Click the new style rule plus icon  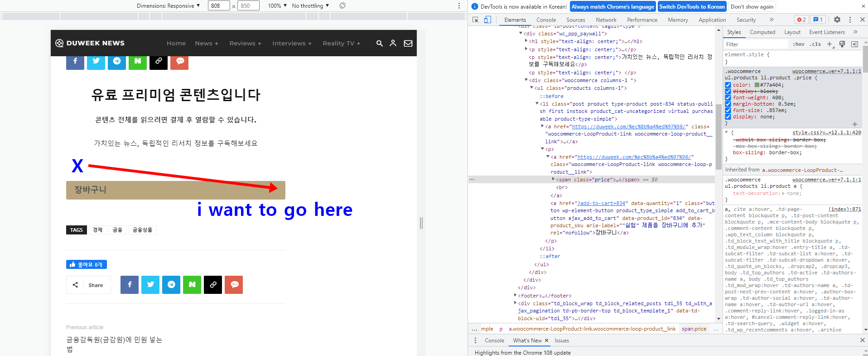pyautogui.click(x=829, y=44)
